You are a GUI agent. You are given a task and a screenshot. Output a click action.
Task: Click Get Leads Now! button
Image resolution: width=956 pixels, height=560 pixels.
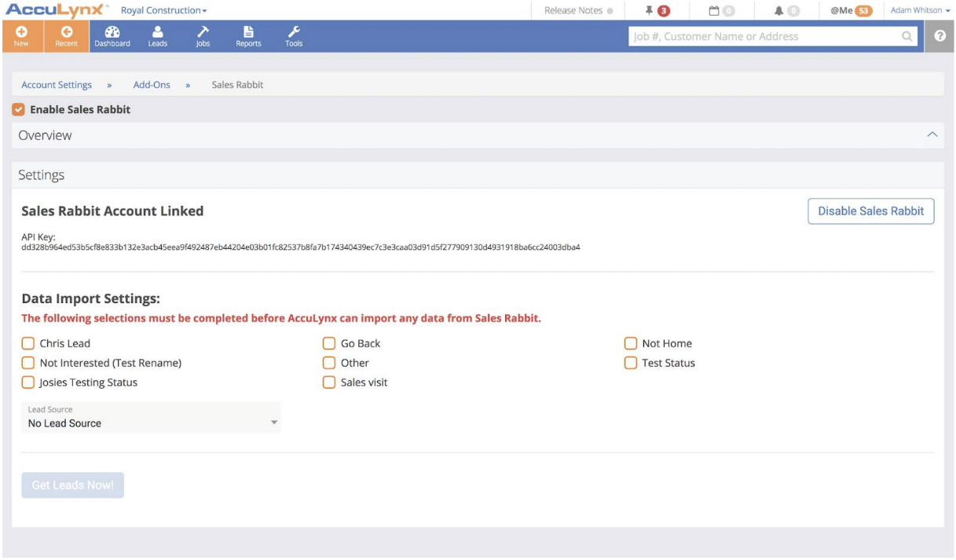pos(73,485)
